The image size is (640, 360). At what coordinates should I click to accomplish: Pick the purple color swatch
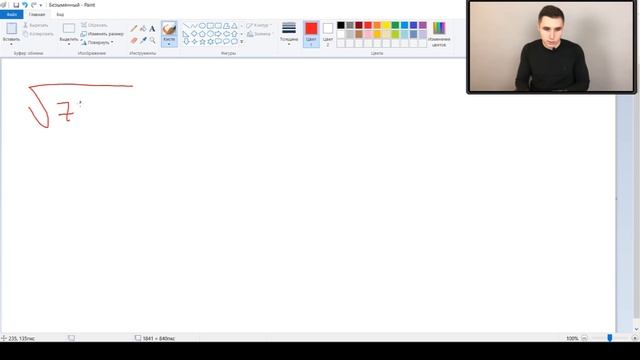422,25
